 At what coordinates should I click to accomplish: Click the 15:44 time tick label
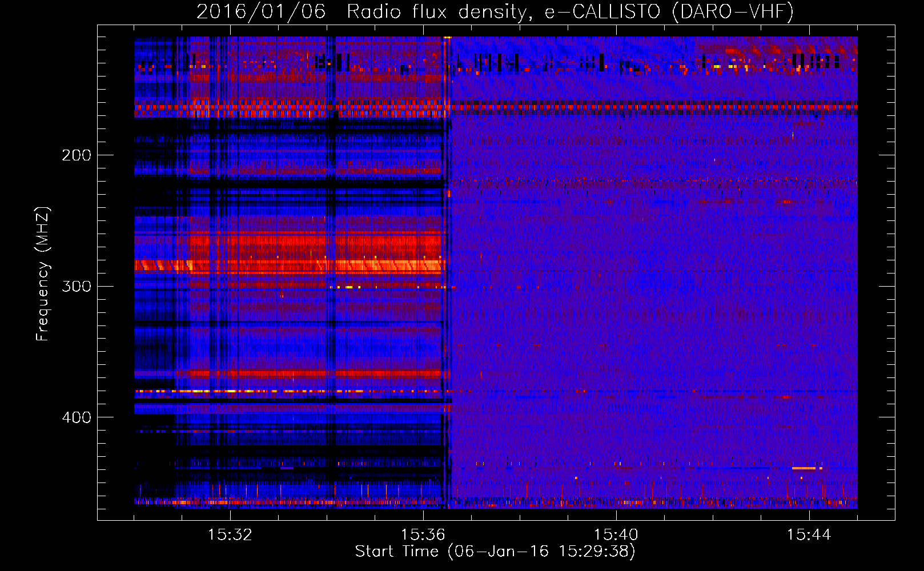pyautogui.click(x=809, y=535)
